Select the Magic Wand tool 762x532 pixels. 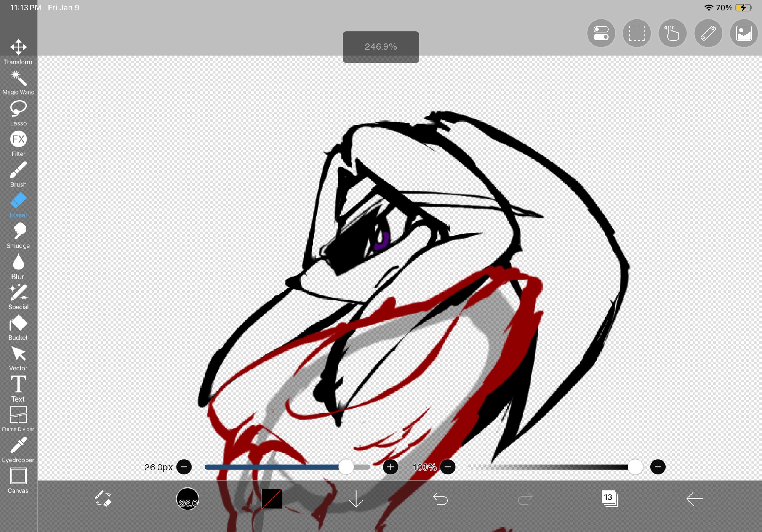(18, 79)
